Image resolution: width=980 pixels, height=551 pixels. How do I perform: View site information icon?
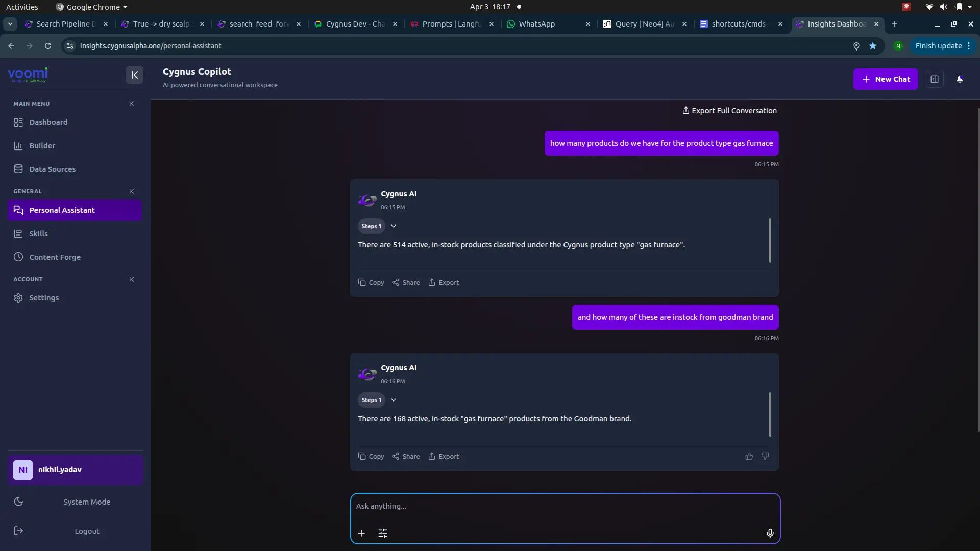click(70, 46)
